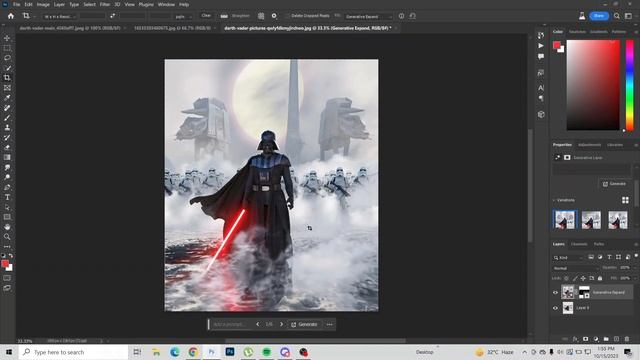Select the Type tool
The image size is (640, 360).
(x=7, y=197)
